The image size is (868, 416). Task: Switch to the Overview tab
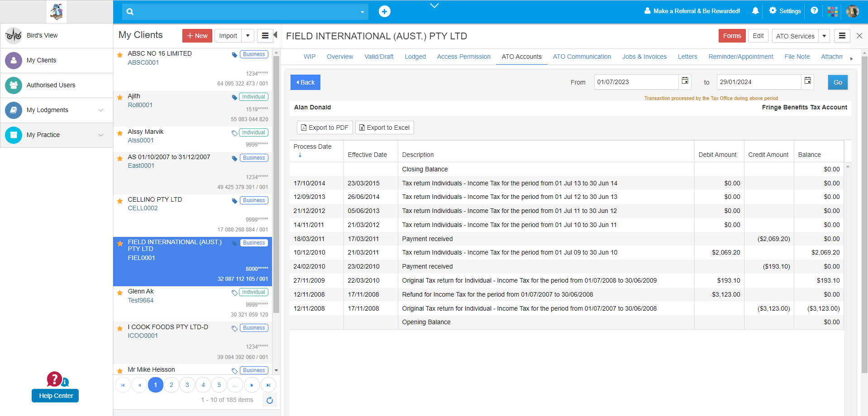click(340, 57)
